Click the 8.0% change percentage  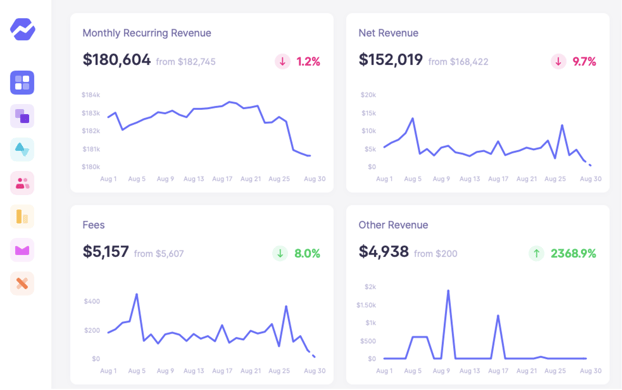pos(307,253)
